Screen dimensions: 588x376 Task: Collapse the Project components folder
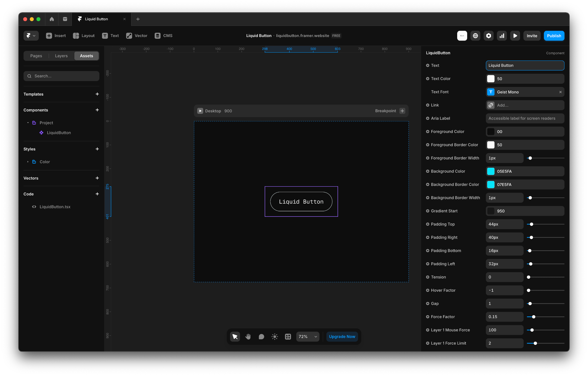coord(28,123)
